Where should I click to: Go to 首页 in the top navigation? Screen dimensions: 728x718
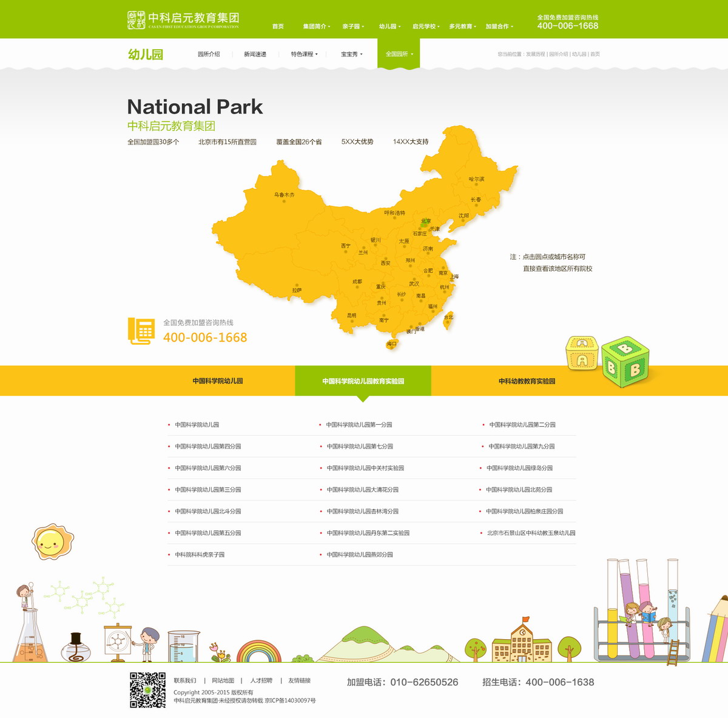coord(278,27)
